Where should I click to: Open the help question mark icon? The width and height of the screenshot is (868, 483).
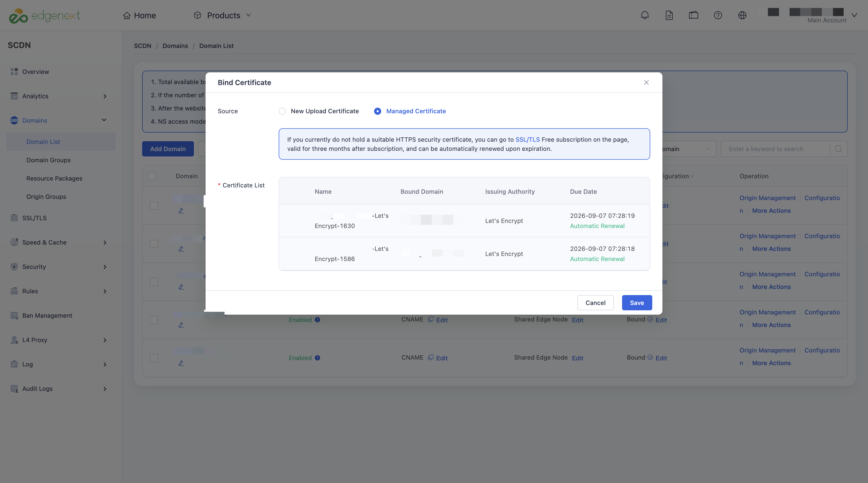pyautogui.click(x=718, y=15)
